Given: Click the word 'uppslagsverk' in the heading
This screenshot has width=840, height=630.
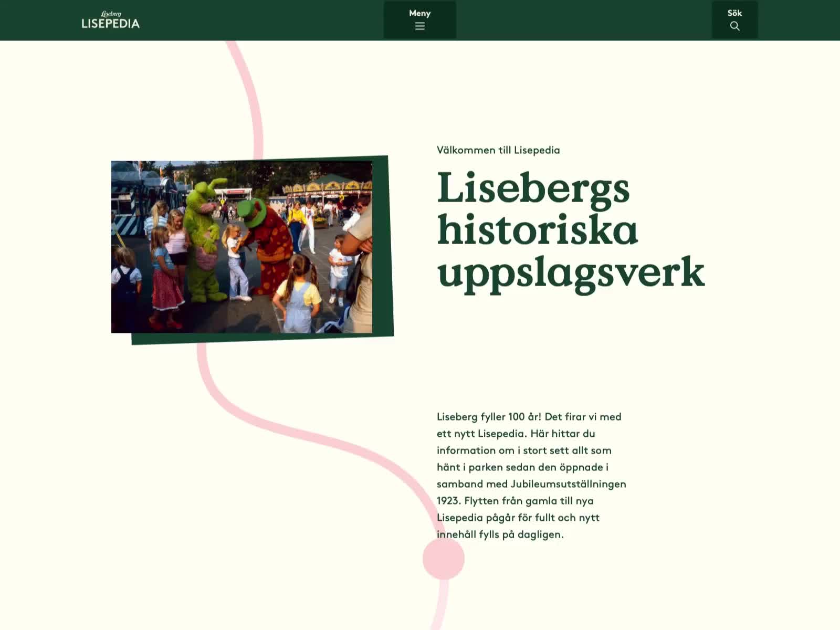Looking at the screenshot, I should coord(571,272).
